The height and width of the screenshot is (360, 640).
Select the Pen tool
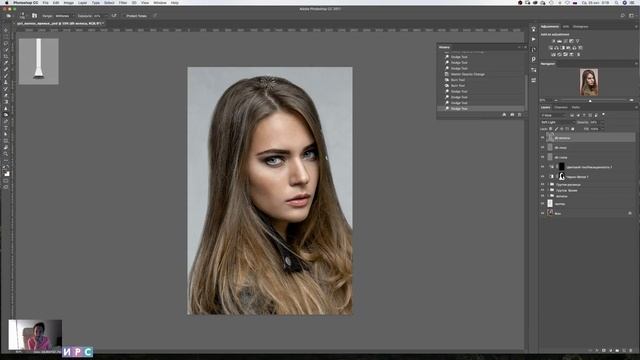pos(6,122)
